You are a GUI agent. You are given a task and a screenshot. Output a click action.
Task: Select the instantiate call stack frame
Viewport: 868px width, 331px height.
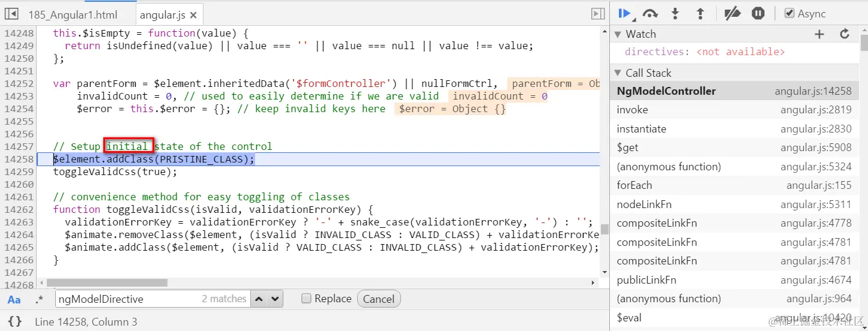coord(734,129)
